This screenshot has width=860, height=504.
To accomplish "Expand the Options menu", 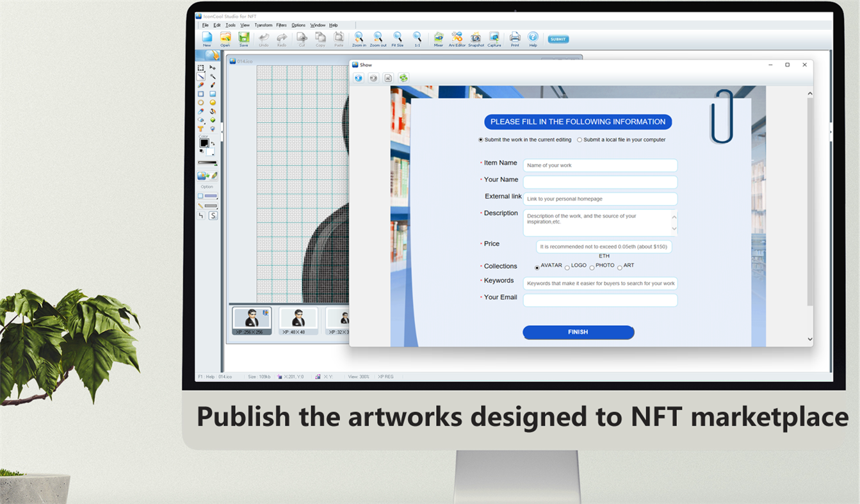I will [298, 25].
